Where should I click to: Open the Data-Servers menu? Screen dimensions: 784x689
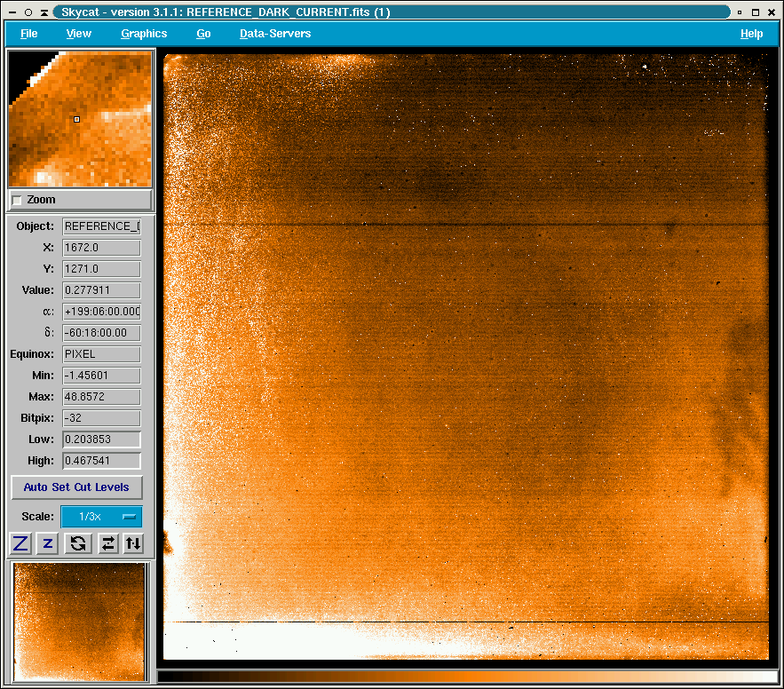point(275,34)
